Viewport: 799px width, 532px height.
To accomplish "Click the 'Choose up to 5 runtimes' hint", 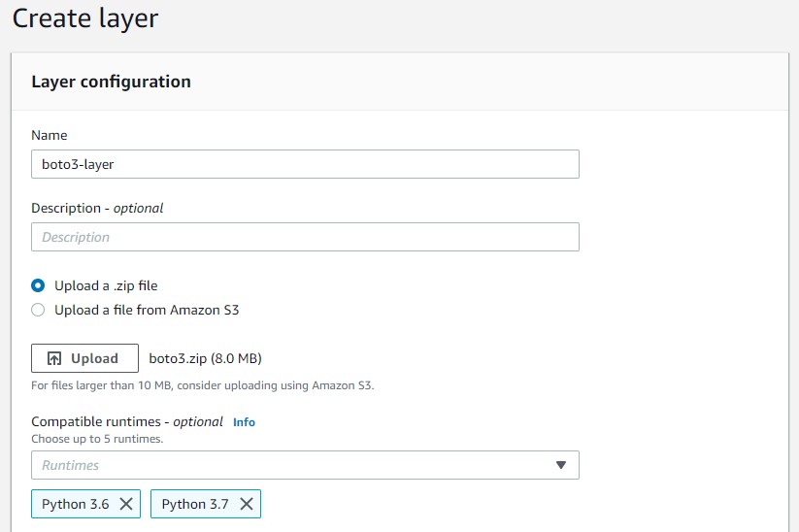I will 97,439.
